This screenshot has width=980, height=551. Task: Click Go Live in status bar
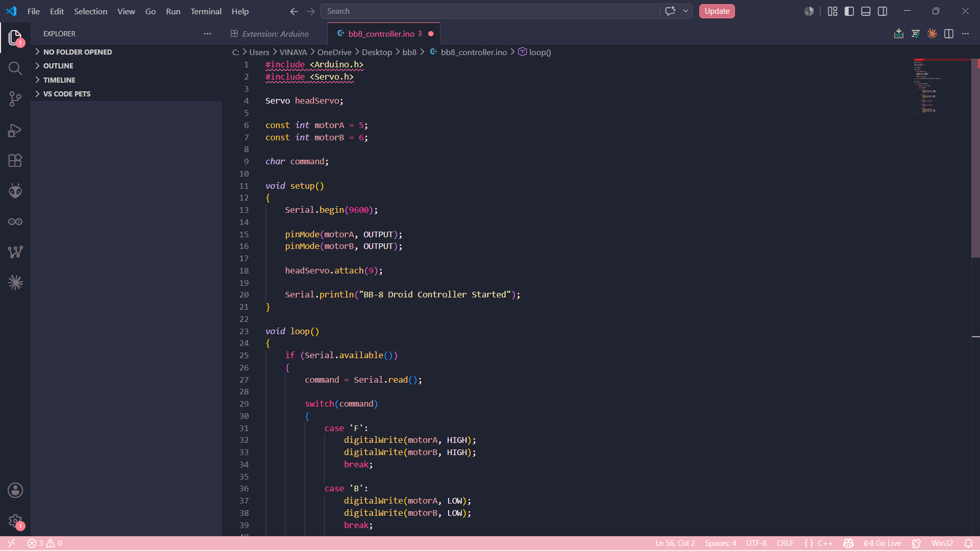[883, 543]
